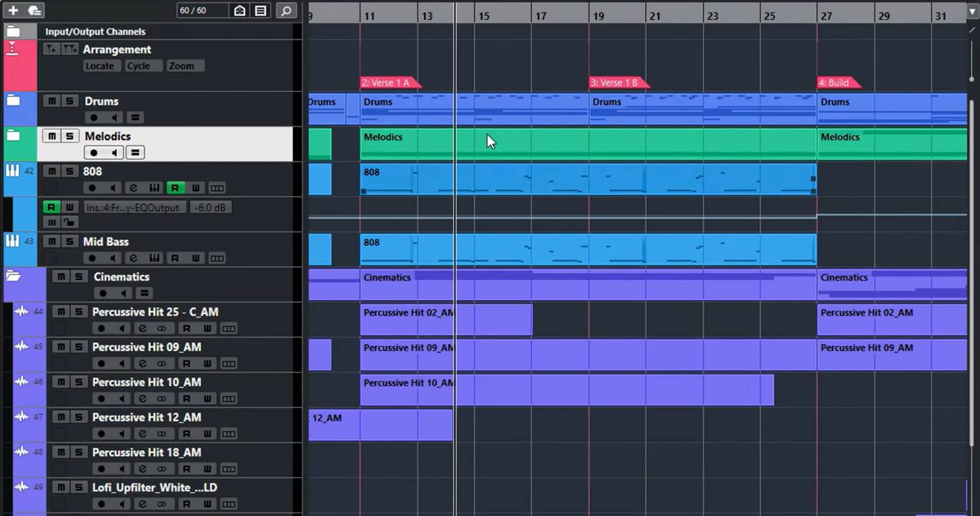Viewport: 980px width, 516px height.
Task: Enable Write automation on the 808 track
Action: 196,187
